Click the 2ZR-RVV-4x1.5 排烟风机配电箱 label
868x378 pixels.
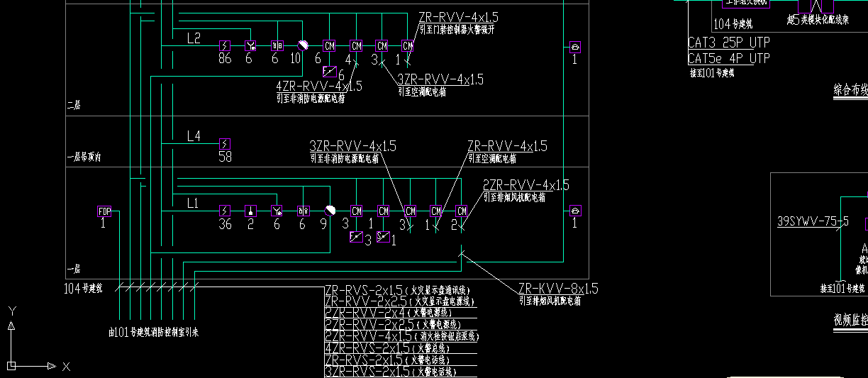[526, 185]
